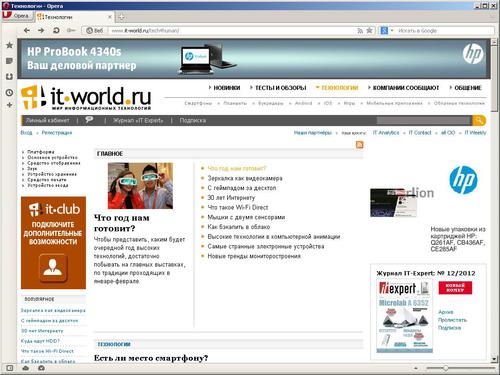Open link Зеркалка как видеокамера

click(x=245, y=178)
